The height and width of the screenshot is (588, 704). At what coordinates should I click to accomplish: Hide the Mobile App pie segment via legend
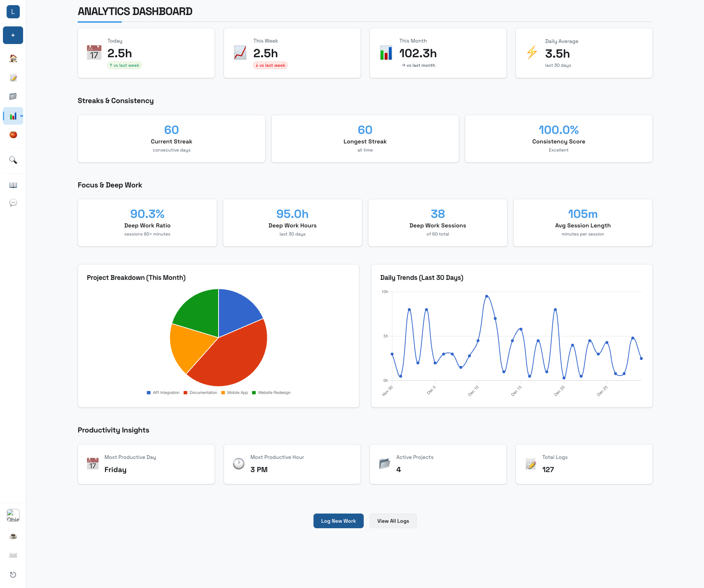(235, 392)
